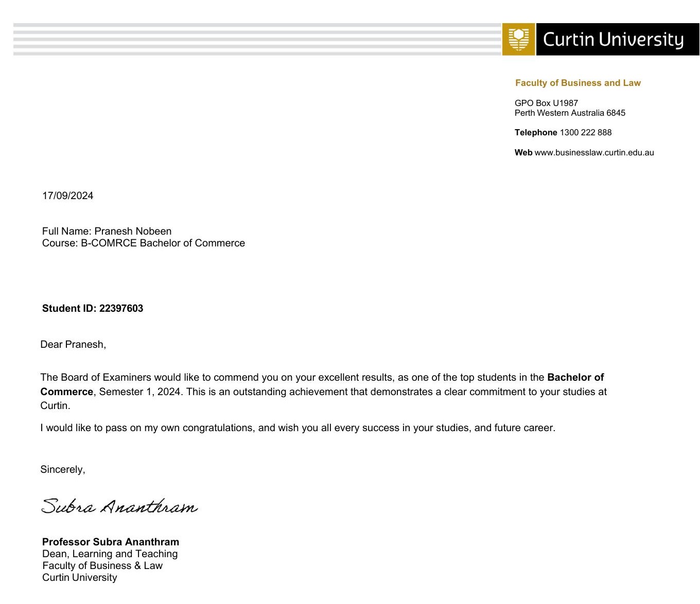Click the "Dean, Learning and Teaching" title
Viewport: 700px width, 604px height.
tap(110, 554)
